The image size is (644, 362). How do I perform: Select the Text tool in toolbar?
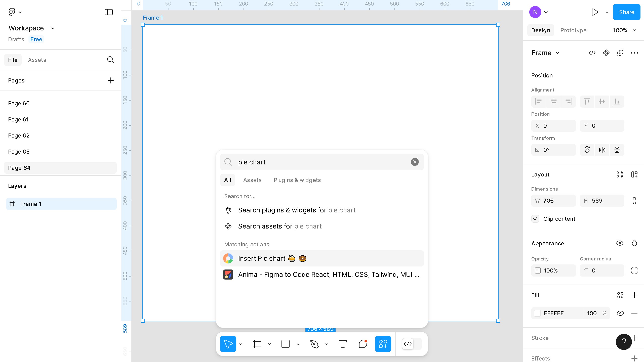[343, 344]
